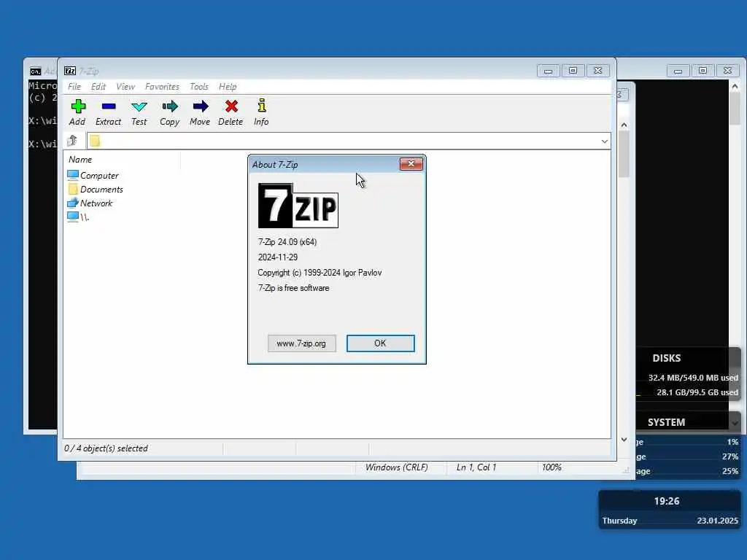This screenshot has width=747, height=560.
Task: Click Notepad scrollbar down arrow
Action: coord(624,440)
